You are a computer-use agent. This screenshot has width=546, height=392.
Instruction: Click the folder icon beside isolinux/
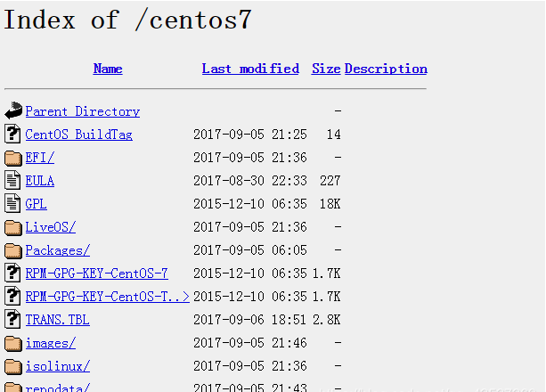click(x=13, y=366)
